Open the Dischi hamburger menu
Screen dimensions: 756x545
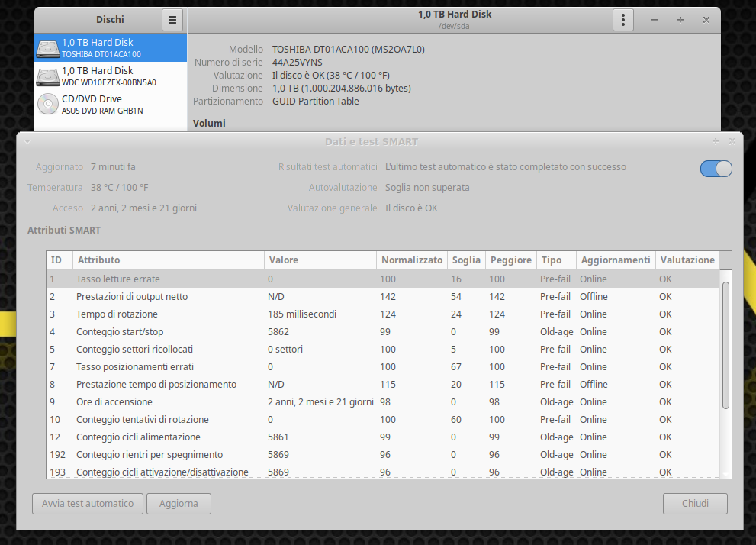(x=172, y=20)
